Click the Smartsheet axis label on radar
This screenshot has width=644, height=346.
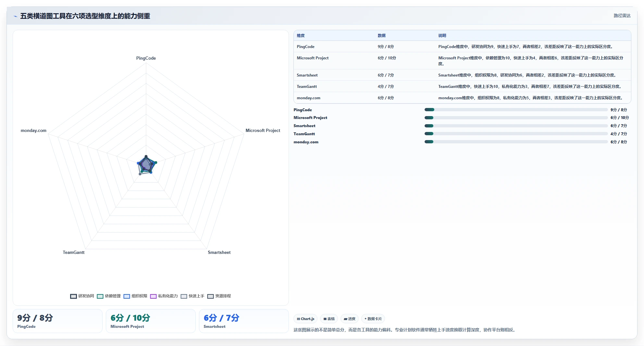219,253
